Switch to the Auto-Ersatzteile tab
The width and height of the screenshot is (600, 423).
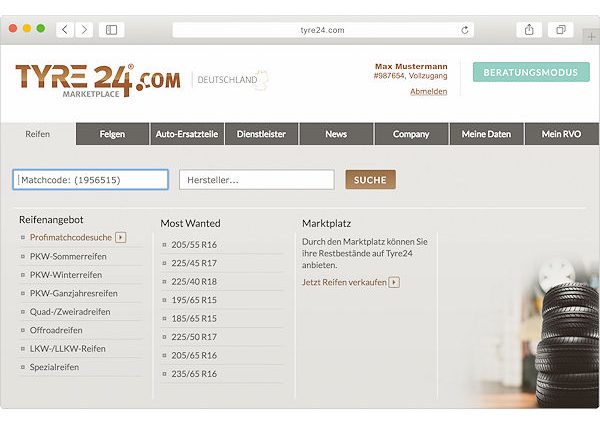pyautogui.click(x=187, y=134)
